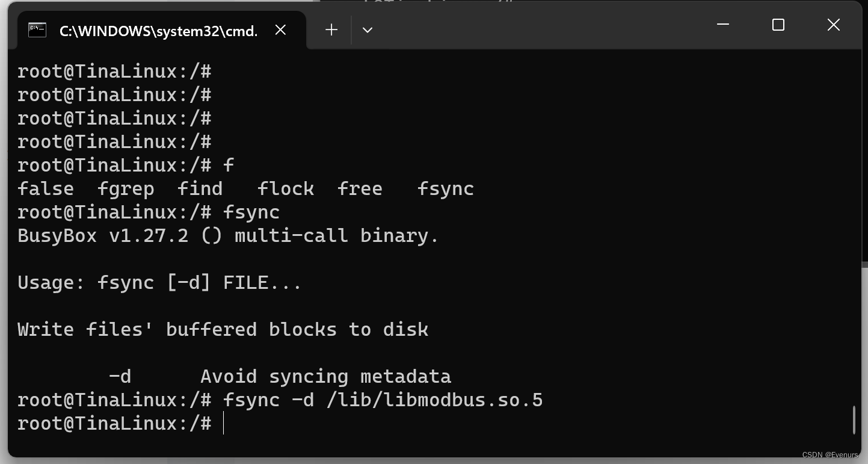This screenshot has width=868, height=464.
Task: Click the Write files' buffered blocks line
Action: pos(223,329)
